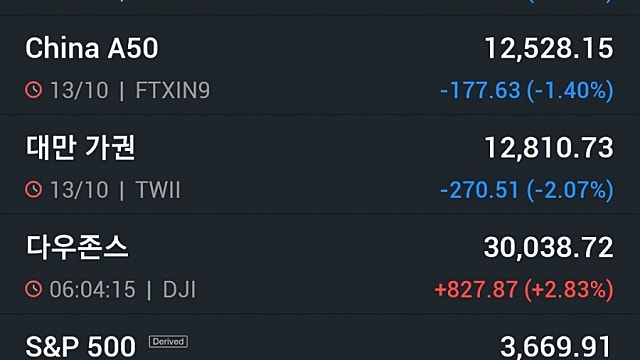Click the clock icon next to 06:04:15
Screen dimensions: 640x360
click(x=33, y=289)
